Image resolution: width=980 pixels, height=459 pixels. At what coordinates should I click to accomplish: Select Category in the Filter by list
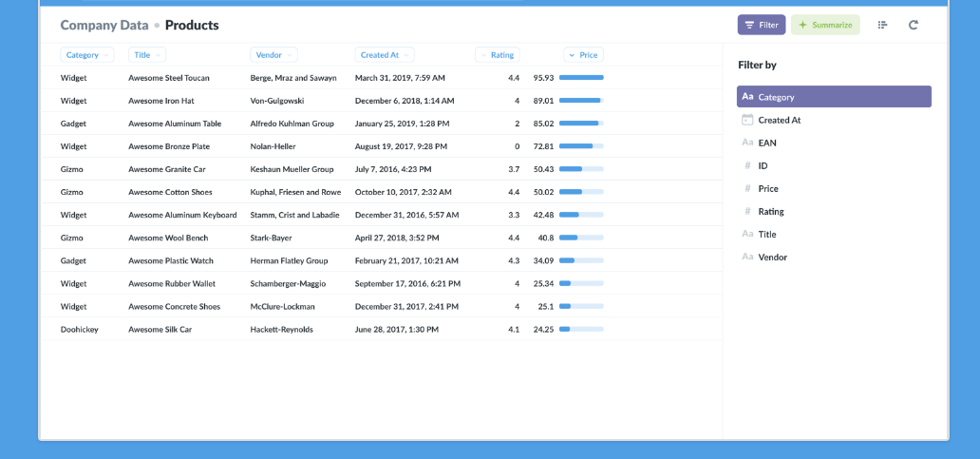coord(833,97)
